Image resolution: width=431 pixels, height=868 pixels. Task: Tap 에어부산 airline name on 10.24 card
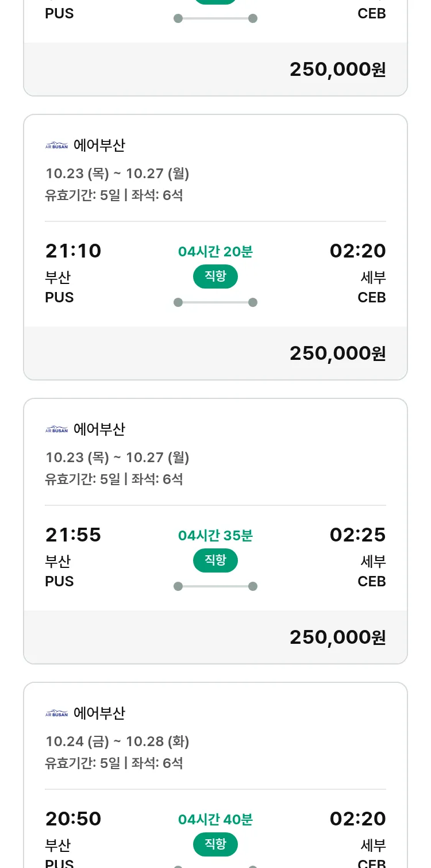click(x=99, y=713)
